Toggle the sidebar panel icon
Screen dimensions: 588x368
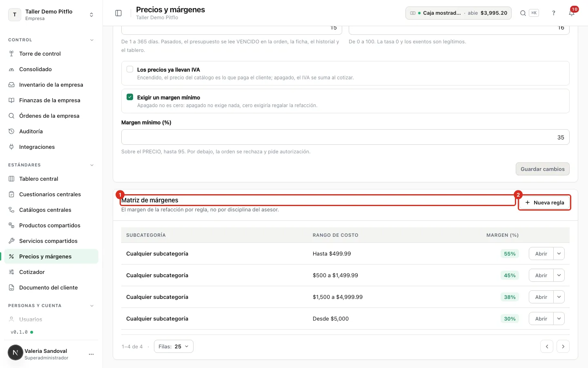(x=118, y=13)
